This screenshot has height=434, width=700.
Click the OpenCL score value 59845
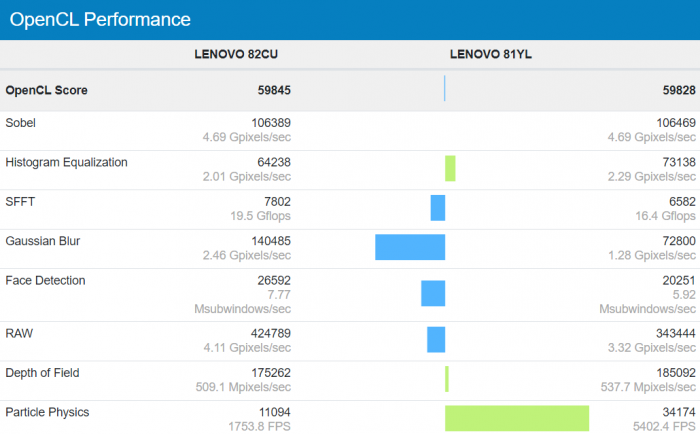pos(274,90)
